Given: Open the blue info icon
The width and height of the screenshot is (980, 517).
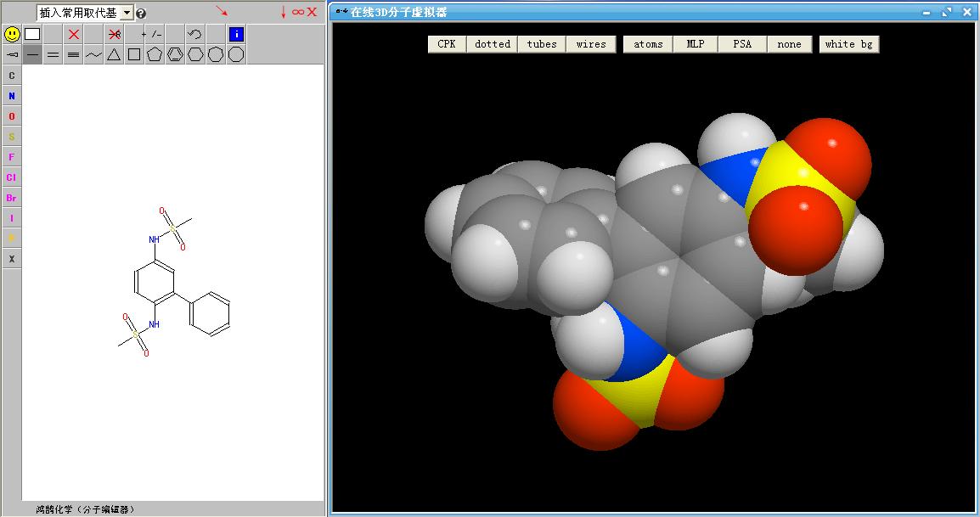Looking at the screenshot, I should [236, 34].
